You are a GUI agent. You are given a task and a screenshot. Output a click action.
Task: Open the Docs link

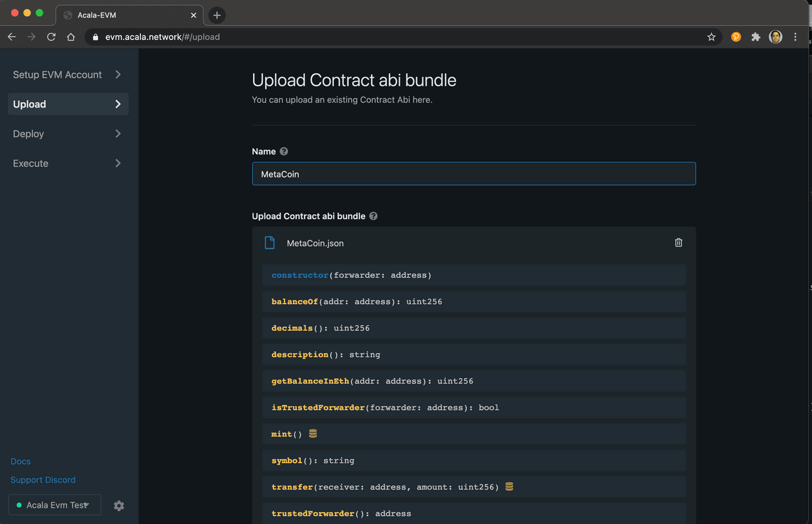click(x=20, y=461)
